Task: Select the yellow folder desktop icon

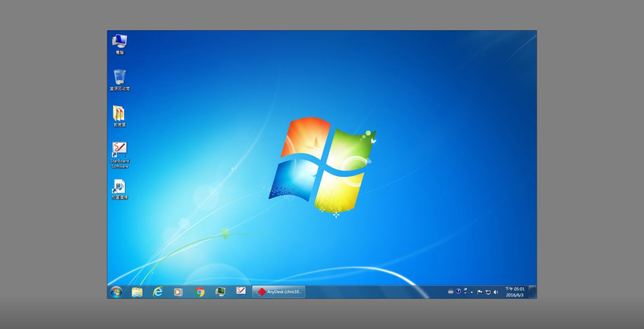Action: coord(119,116)
